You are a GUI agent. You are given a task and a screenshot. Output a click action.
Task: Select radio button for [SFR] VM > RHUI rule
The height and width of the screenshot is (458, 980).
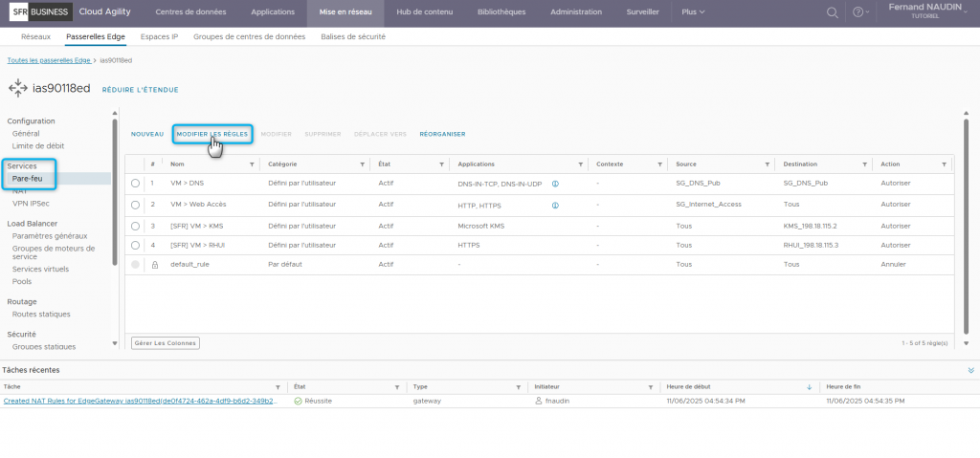[135, 245]
